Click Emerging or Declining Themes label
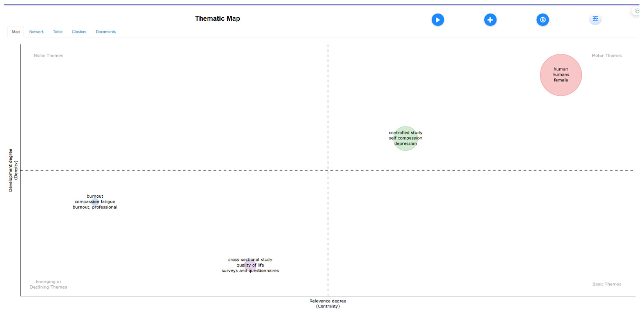Image resolution: width=644 pixels, height=313 pixels. pos(48,284)
